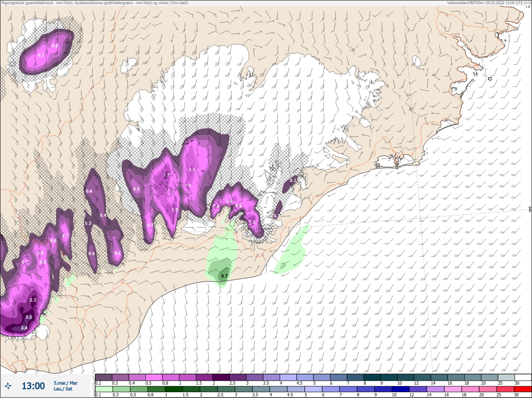Viewport: 532px width, 398px height.
Task: Select the bright pink 0.5–0.8 swatch in top legend row
Action: click(x=154, y=377)
